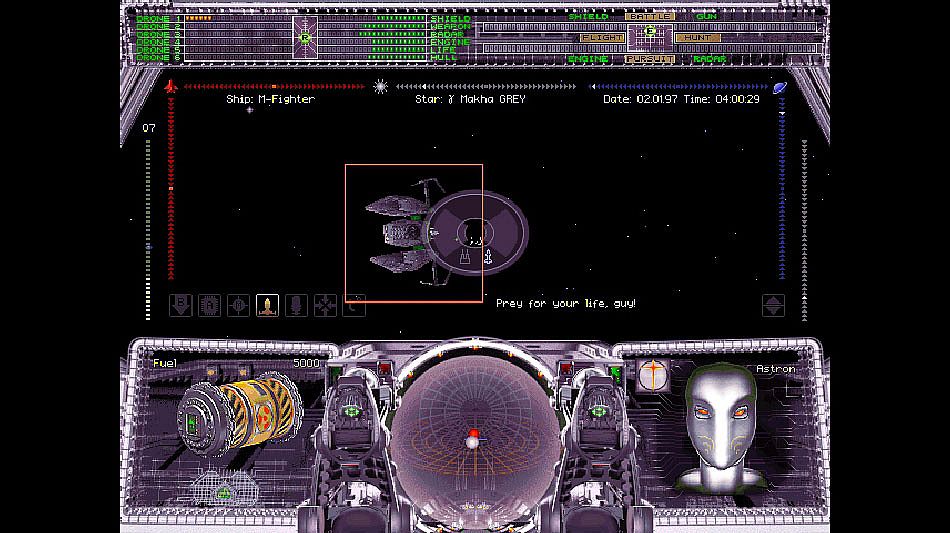Click the red blip in radar sphere
Image resolution: width=950 pixels, height=533 pixels.
[x=474, y=433]
